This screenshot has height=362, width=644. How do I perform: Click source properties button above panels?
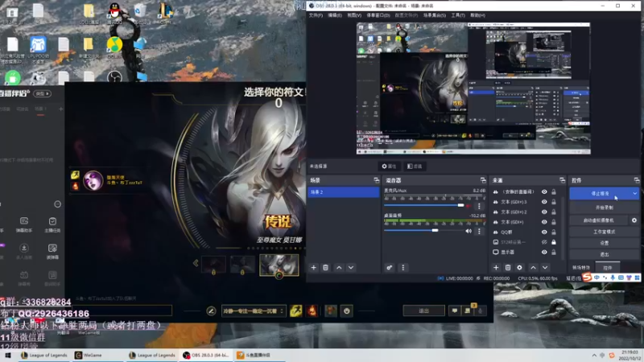389,167
